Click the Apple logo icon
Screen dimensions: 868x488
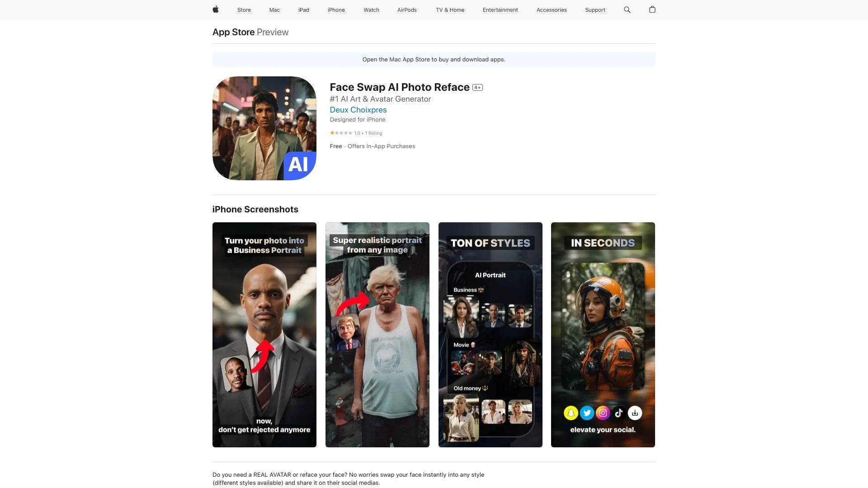click(216, 9)
